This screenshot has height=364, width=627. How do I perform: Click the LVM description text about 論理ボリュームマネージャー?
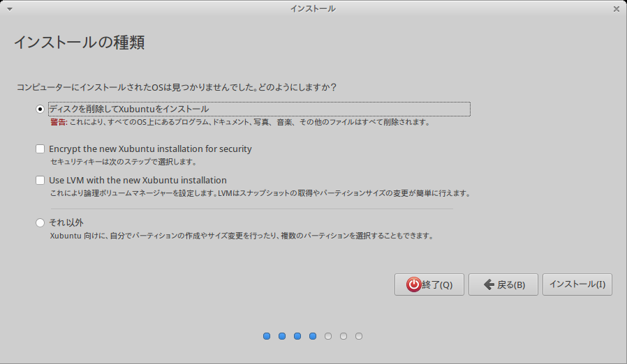pyautogui.click(x=260, y=193)
